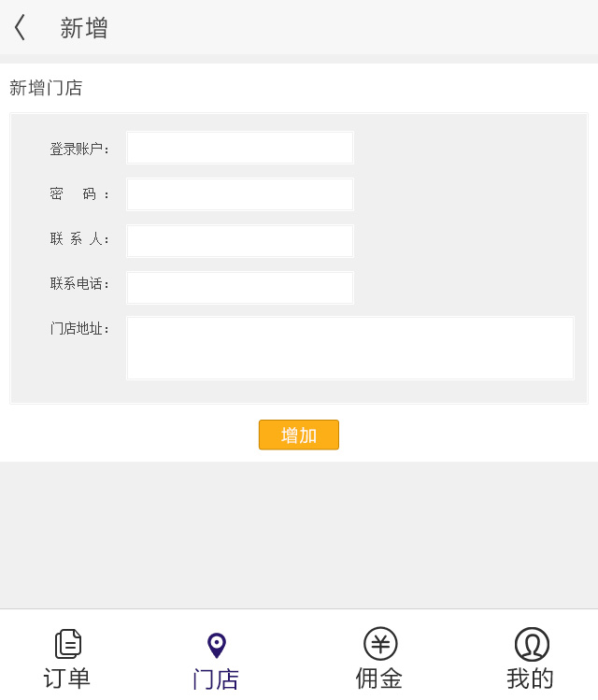Switch to the 佣金 tab label
This screenshot has height=700, width=598.
tap(379, 679)
